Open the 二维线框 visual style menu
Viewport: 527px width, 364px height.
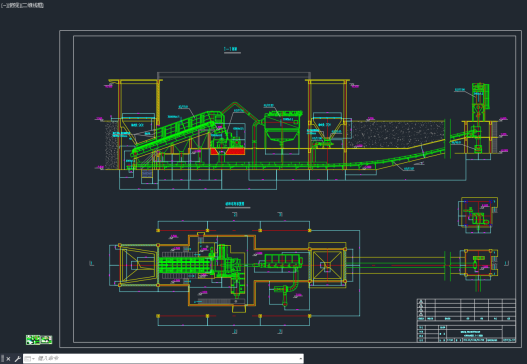tap(32, 5)
